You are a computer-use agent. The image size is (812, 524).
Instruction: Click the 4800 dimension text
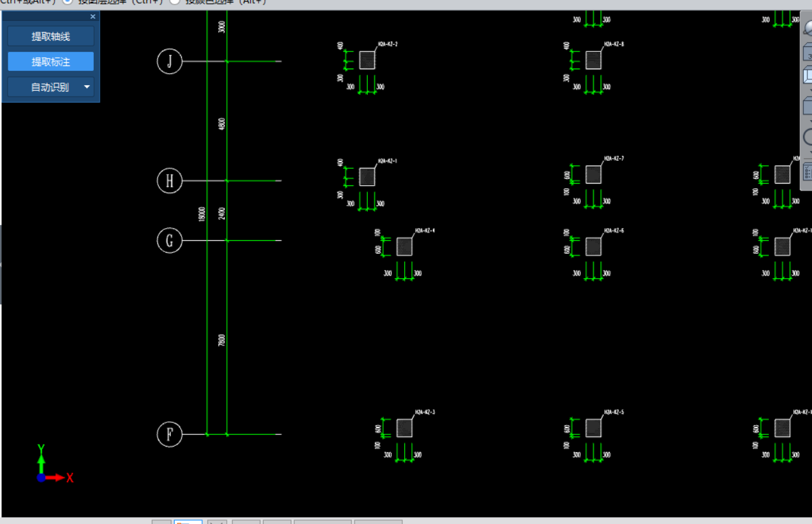point(222,124)
